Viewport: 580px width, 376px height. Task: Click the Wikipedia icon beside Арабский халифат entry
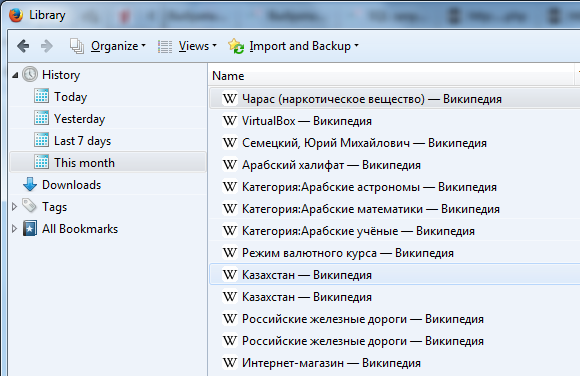coord(230,165)
